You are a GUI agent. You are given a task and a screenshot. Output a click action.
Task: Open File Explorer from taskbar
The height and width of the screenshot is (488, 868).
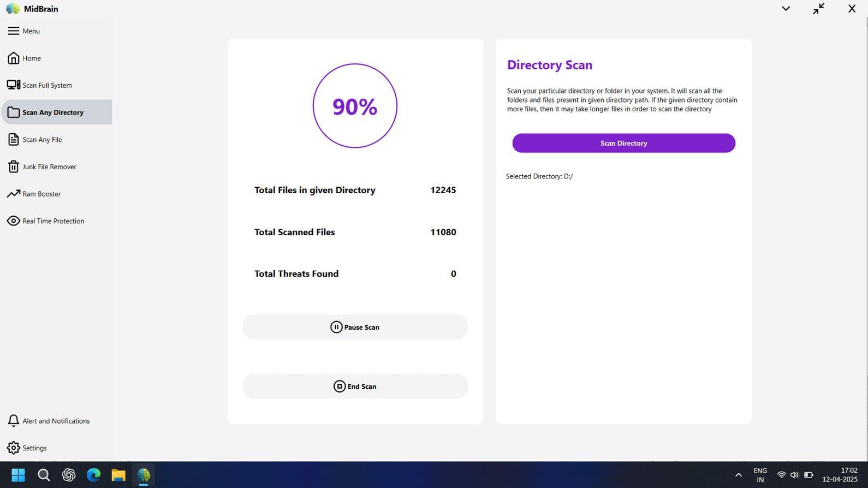coord(118,475)
